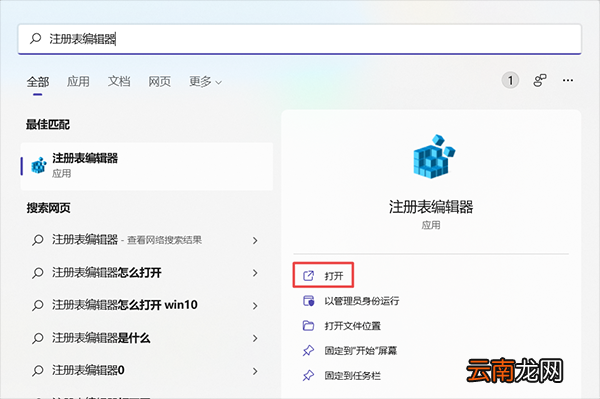Click the small Registry Editor cube icon
Image resolution: width=600 pixels, height=399 pixels.
click(39, 166)
